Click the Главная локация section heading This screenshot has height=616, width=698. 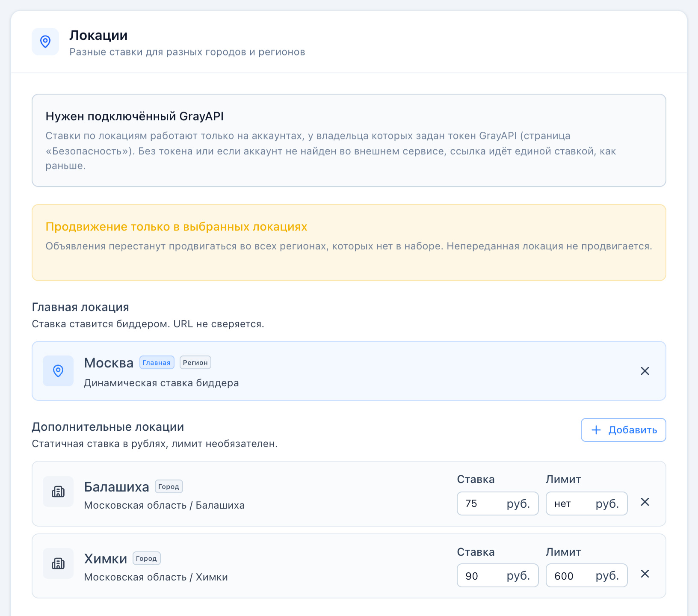point(80,307)
